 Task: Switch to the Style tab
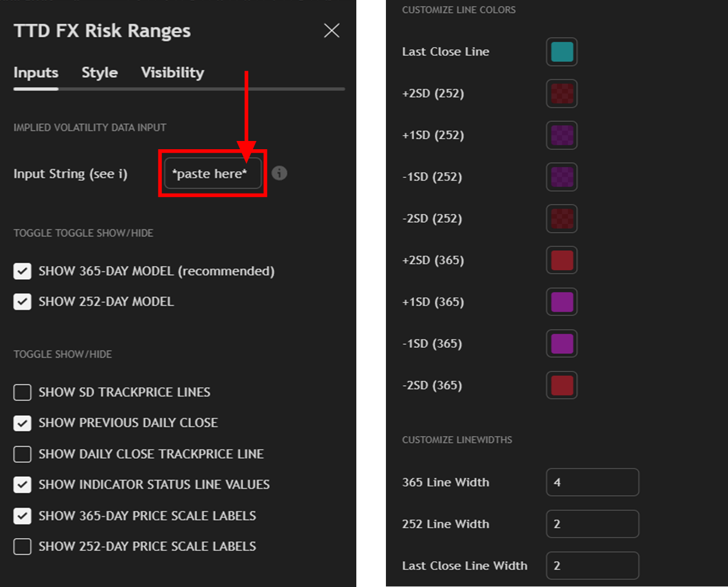point(99,72)
